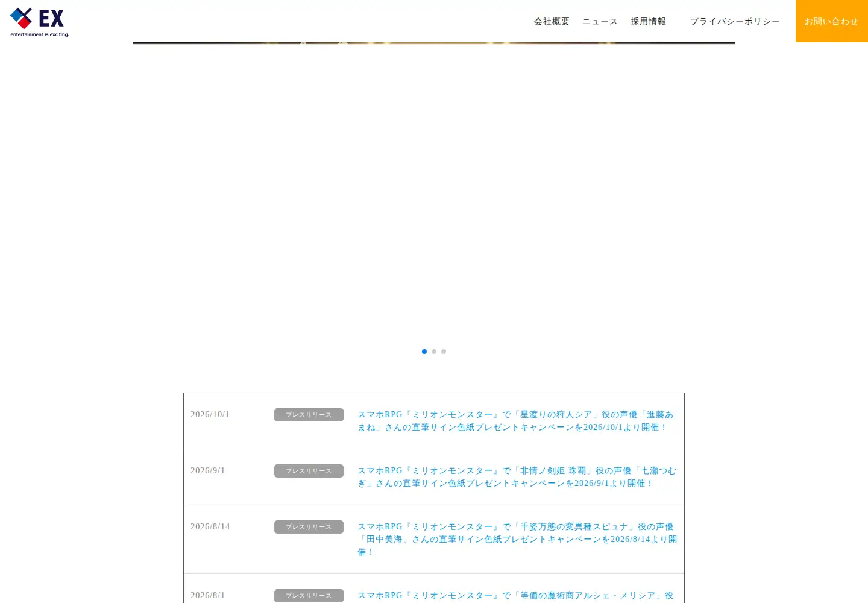Click the partially visible slider banner image at top
Viewport: 868px width, 603px height.
click(x=434, y=43)
